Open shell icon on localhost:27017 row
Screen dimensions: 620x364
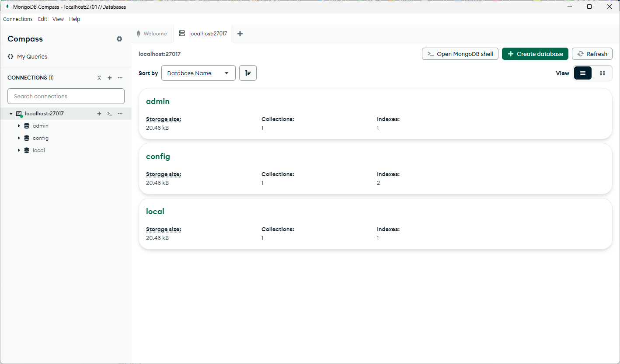pos(110,114)
